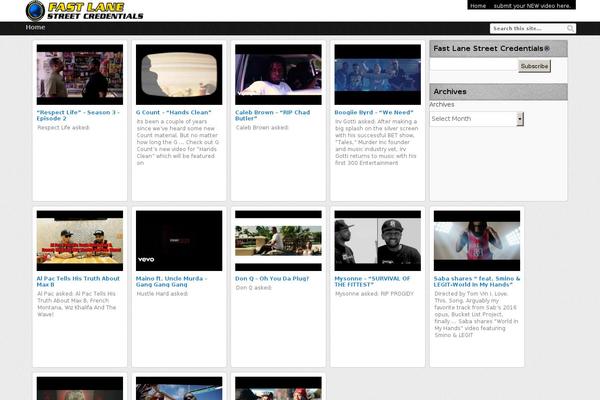Image resolution: width=600 pixels, height=400 pixels.
Task: Click the search magnifier icon
Action: (x=570, y=28)
